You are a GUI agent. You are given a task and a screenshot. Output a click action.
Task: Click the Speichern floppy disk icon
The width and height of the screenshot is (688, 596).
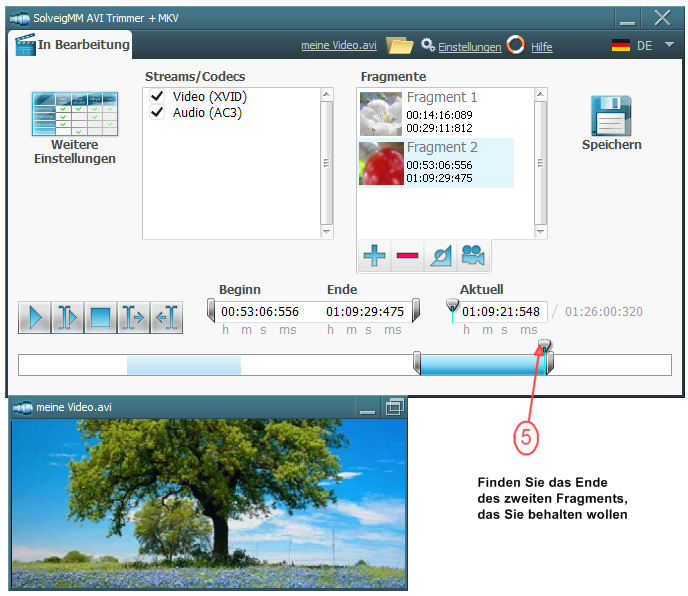[611, 116]
